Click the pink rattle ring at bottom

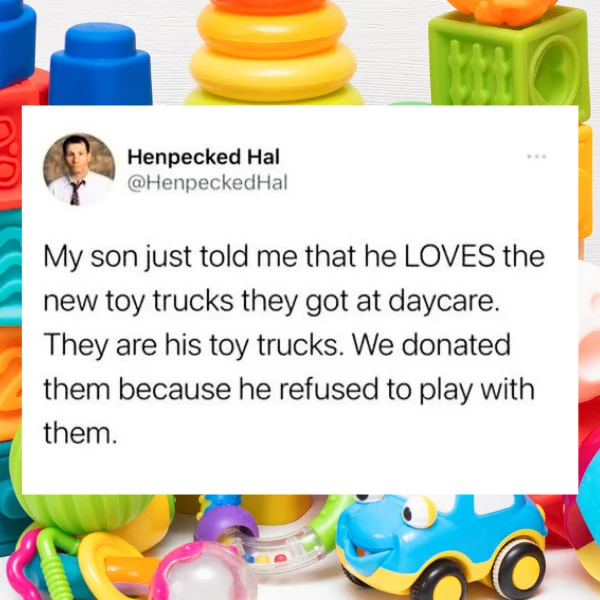199,574
